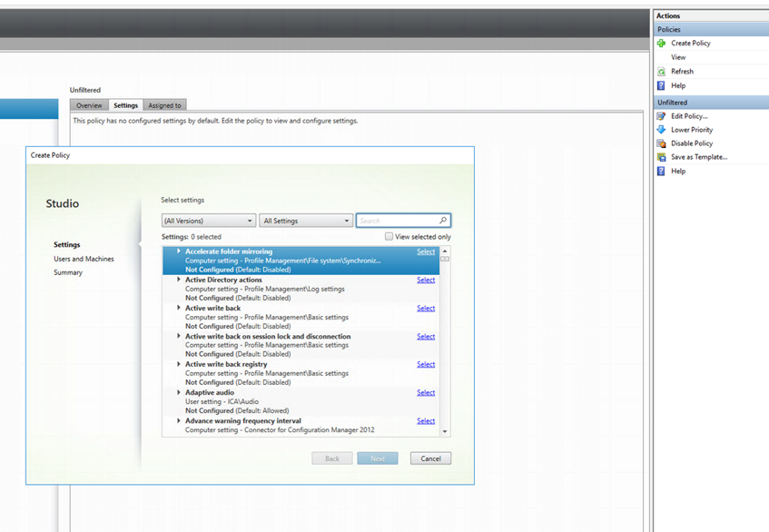Click Select link for Active write back

click(426, 309)
